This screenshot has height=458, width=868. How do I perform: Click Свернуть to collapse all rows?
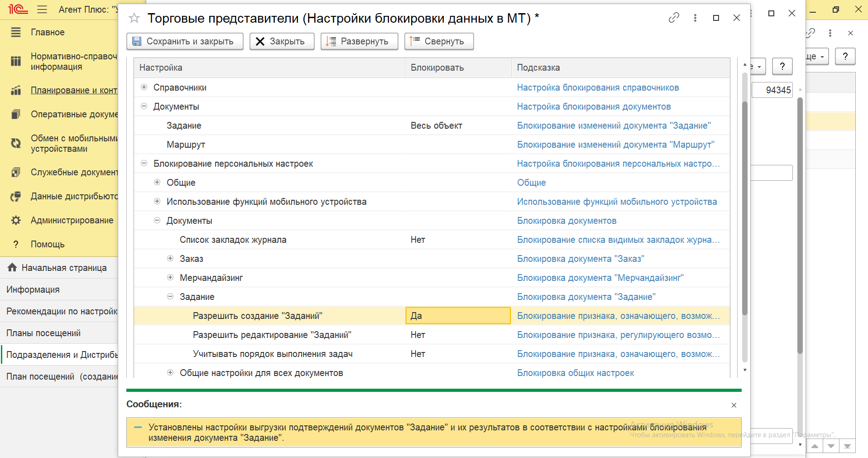(x=439, y=41)
